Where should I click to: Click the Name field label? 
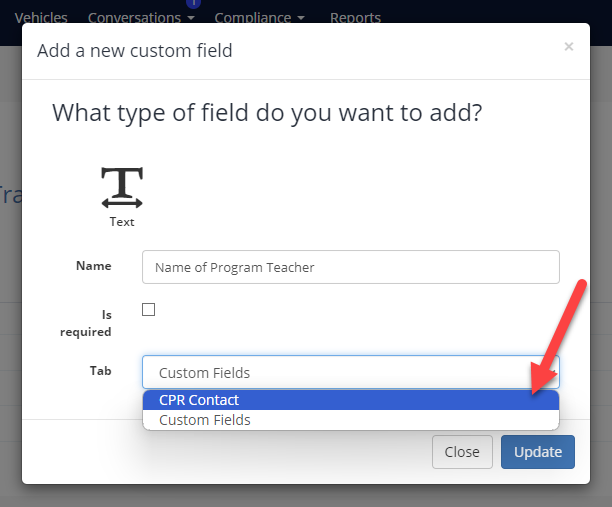(x=94, y=266)
